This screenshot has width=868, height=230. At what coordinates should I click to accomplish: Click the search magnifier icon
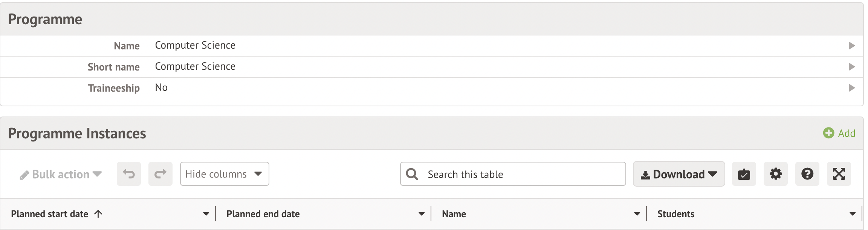(x=412, y=174)
